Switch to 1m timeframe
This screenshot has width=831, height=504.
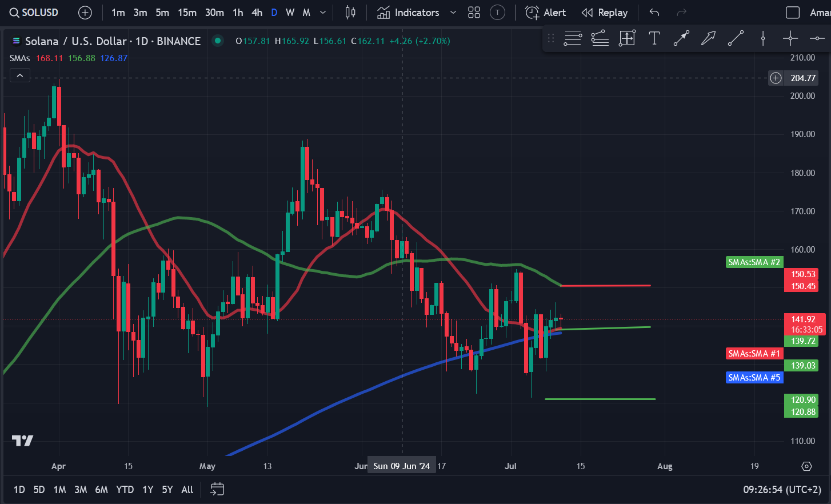118,13
